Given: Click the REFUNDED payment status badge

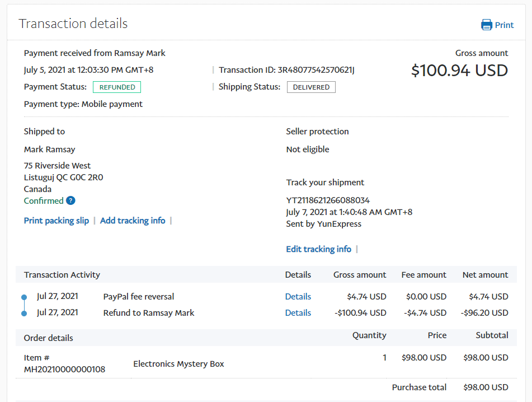Looking at the screenshot, I should click(117, 87).
